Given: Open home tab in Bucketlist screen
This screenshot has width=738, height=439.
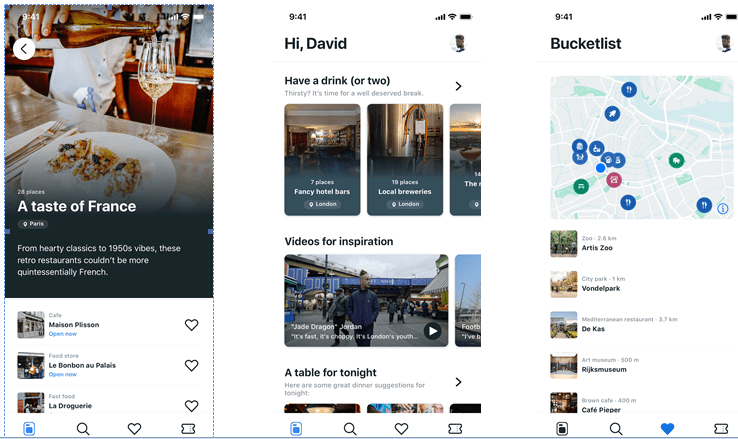Looking at the screenshot, I should (562, 429).
